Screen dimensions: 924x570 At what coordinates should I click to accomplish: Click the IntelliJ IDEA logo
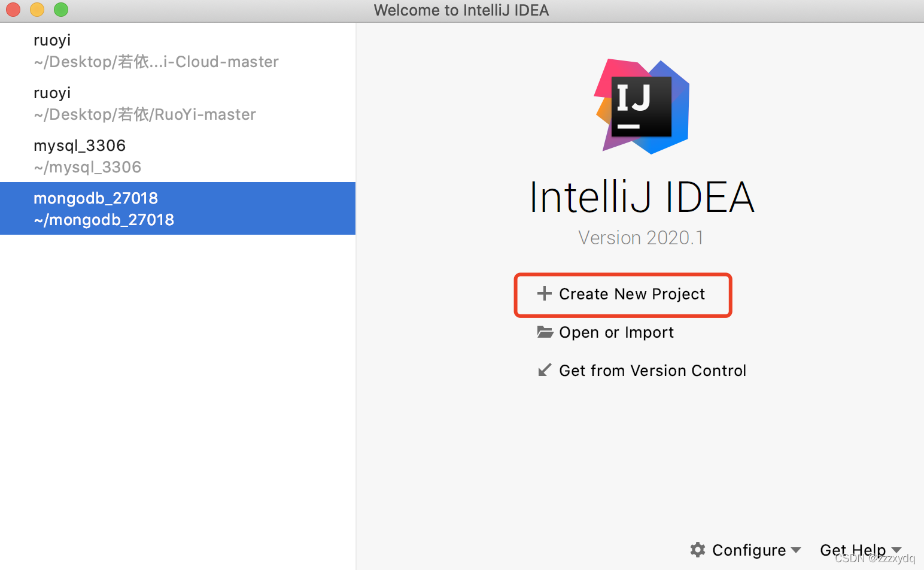point(641,106)
